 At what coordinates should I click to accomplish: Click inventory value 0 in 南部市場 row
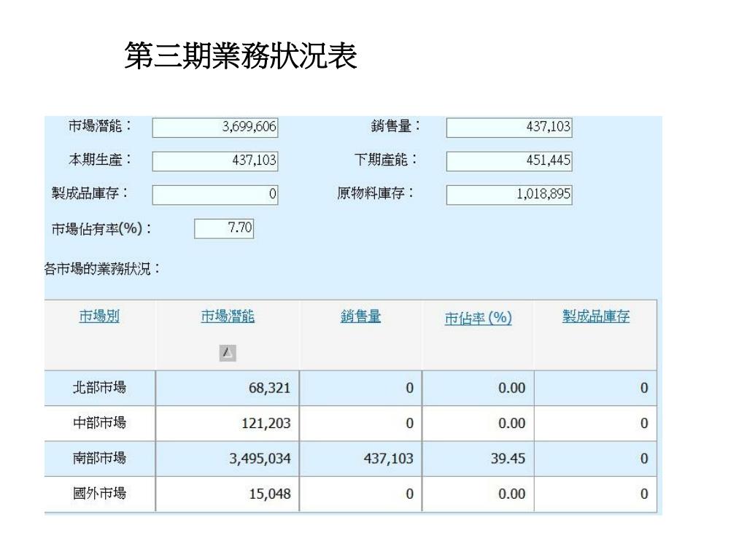pyautogui.click(x=595, y=459)
